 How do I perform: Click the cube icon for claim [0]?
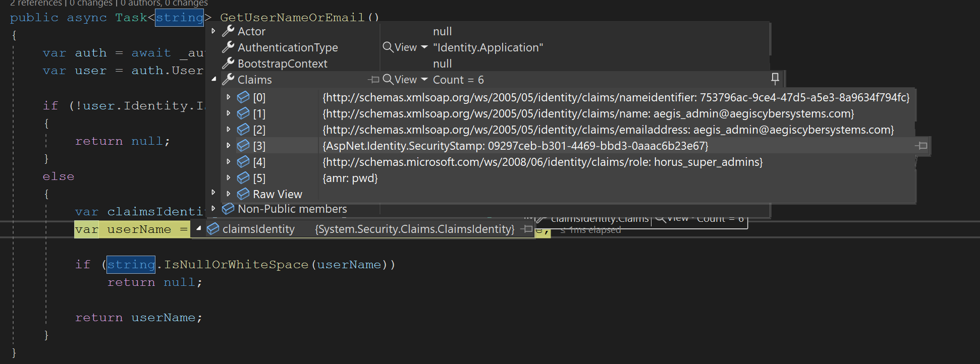(243, 97)
